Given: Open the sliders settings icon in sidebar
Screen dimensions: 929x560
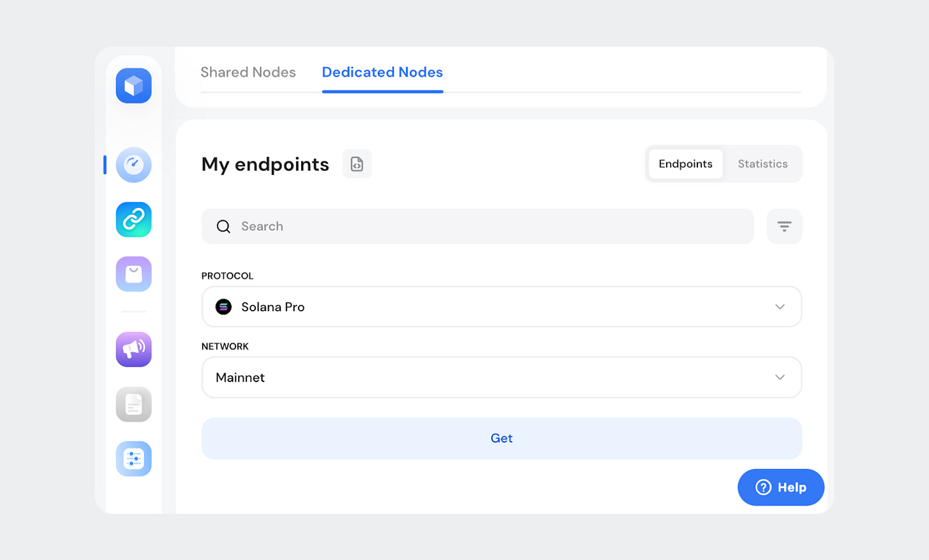Looking at the screenshot, I should pyautogui.click(x=133, y=459).
